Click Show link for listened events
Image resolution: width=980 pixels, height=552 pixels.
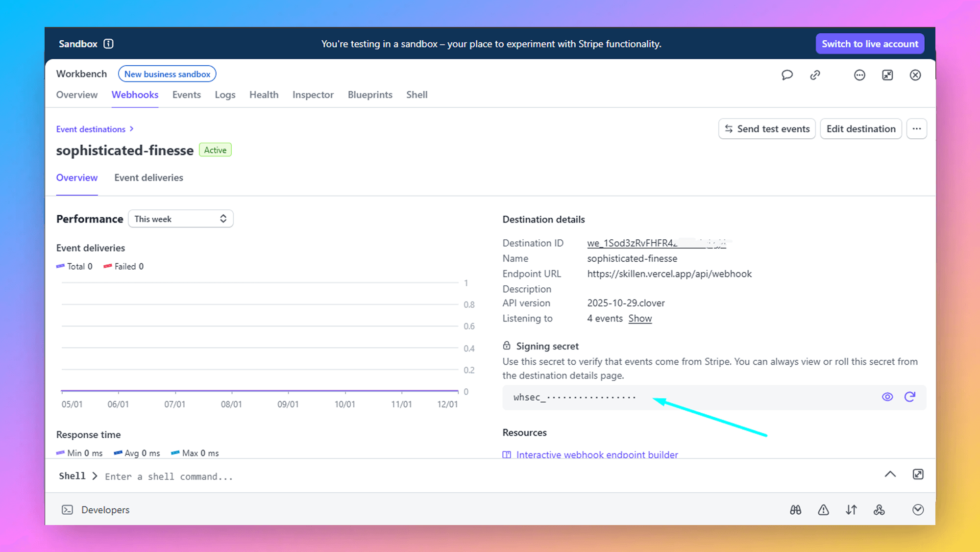640,319
